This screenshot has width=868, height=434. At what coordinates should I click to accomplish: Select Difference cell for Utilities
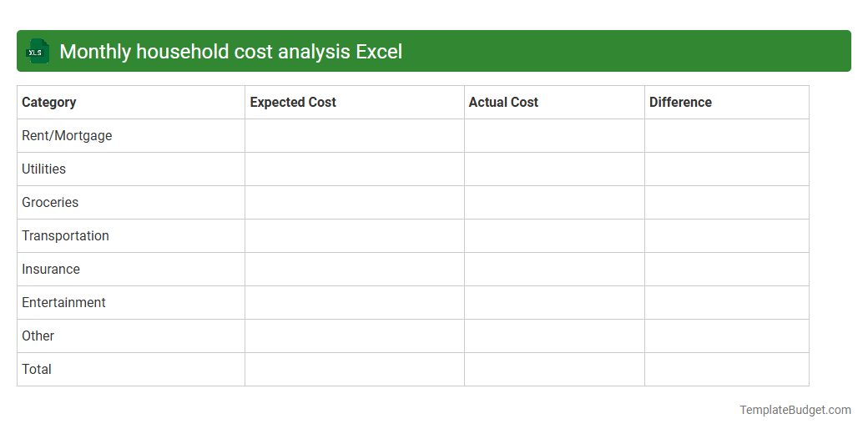click(x=727, y=169)
